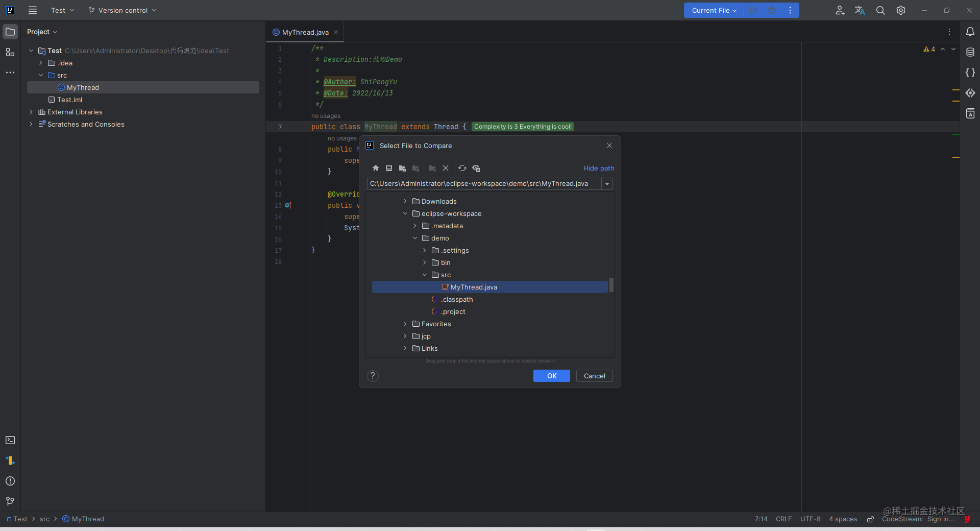The height and width of the screenshot is (531, 980).
Task: Click the Delete (X) icon in file chooser
Action: tap(446, 168)
